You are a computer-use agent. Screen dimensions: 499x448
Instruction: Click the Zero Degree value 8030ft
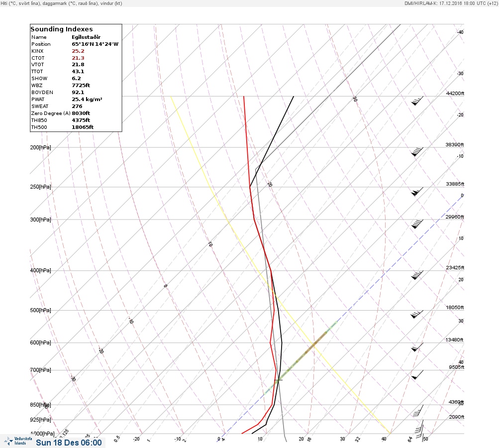[81, 113]
